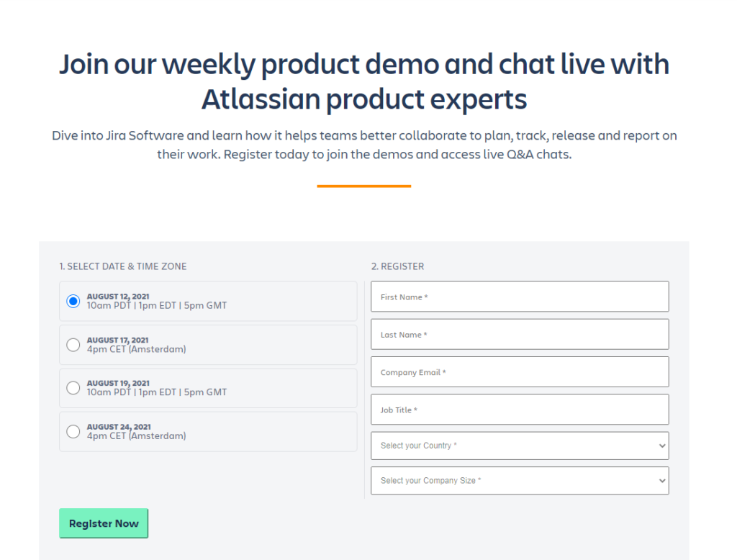Image resolution: width=737 pixels, height=560 pixels.
Task: Select the August 24, 2021 demo date
Action: click(73, 431)
